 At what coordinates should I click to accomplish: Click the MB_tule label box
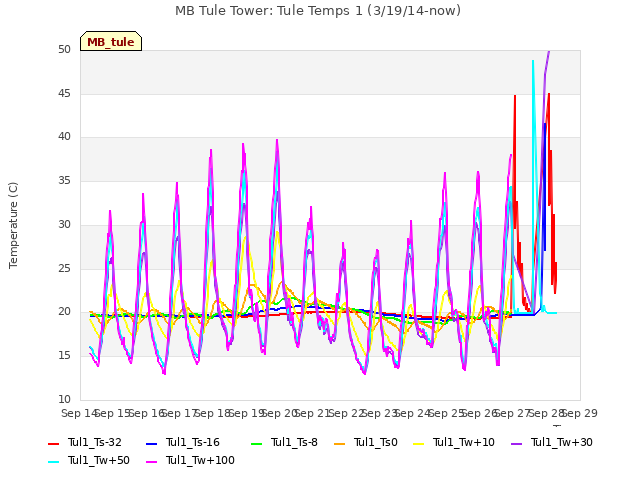[x=111, y=41]
